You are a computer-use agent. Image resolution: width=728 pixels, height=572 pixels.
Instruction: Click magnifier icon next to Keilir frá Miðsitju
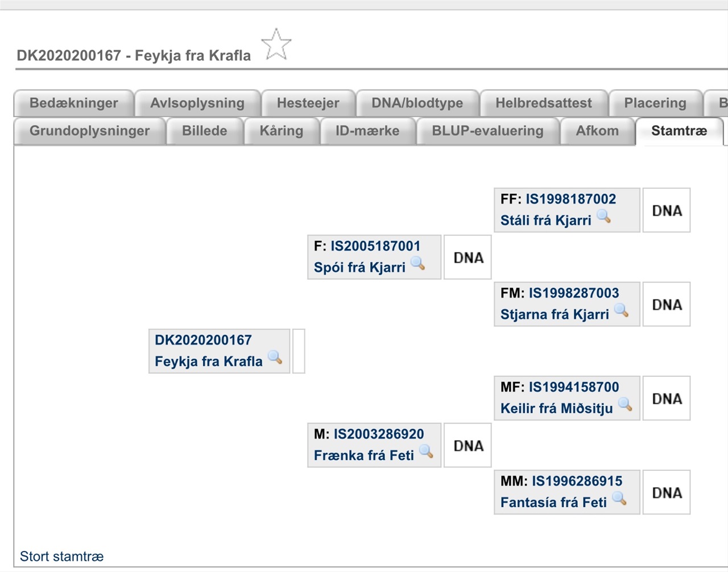625,404
